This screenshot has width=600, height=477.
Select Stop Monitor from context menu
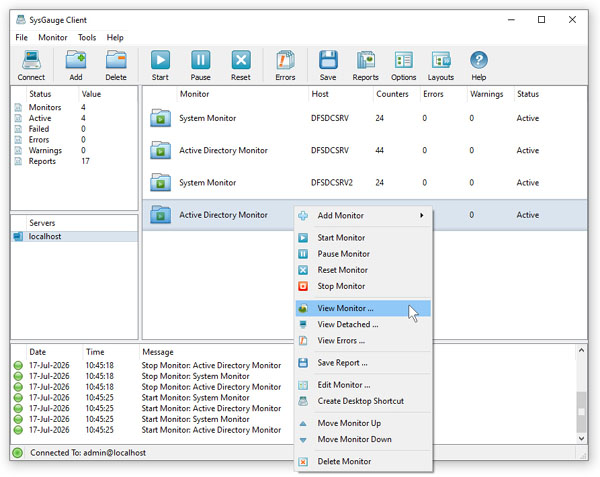tap(363, 286)
